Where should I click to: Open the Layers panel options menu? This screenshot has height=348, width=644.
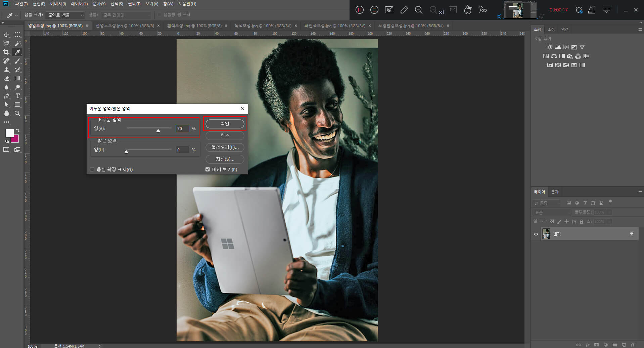(x=640, y=192)
